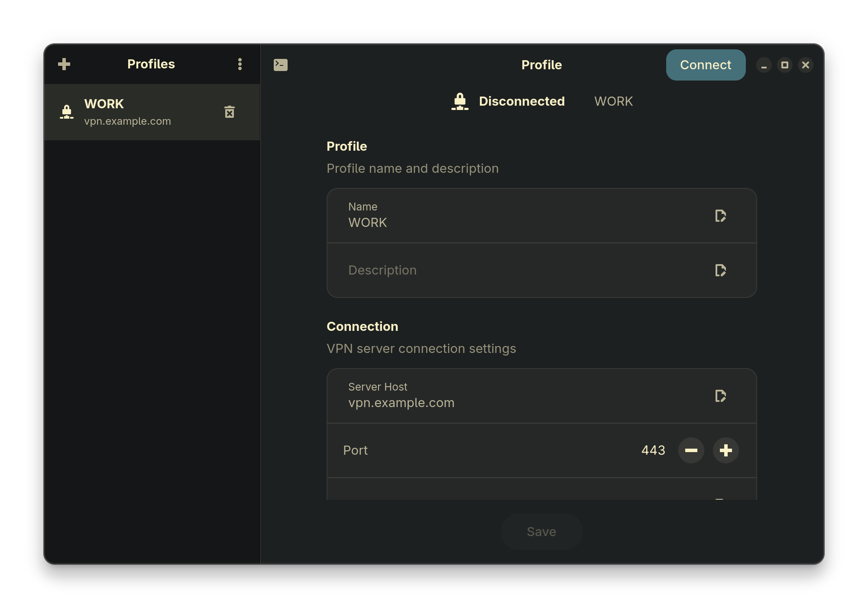This screenshot has width=868, height=608.
Task: Click the edit icon for Name field
Action: click(x=720, y=216)
